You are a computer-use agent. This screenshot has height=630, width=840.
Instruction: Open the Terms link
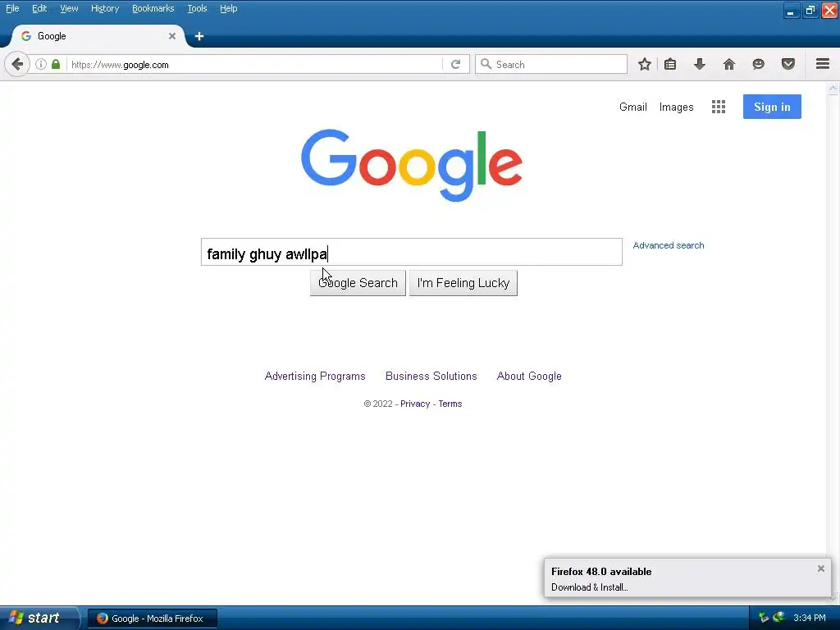coord(450,404)
